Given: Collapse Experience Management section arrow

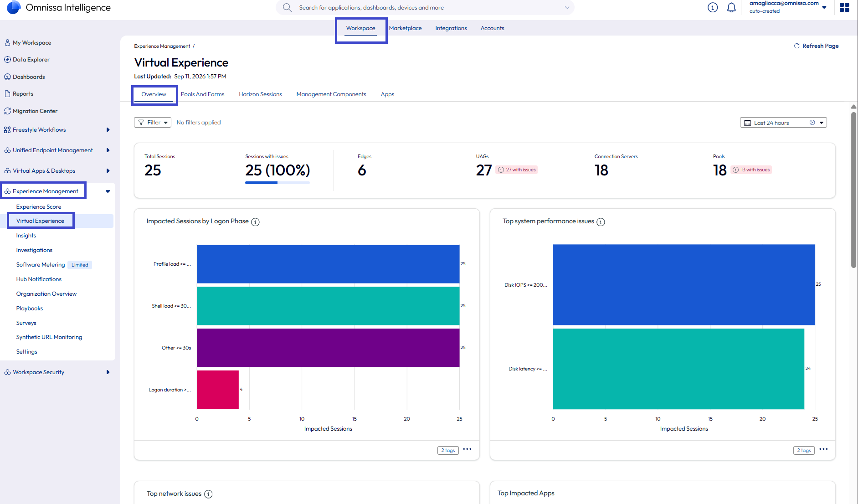Looking at the screenshot, I should pyautogui.click(x=108, y=191).
